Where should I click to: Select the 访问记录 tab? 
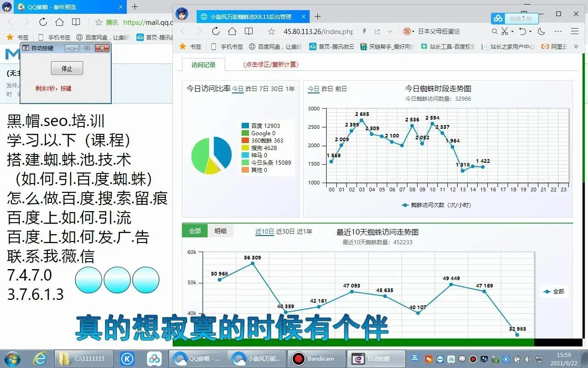tap(204, 65)
